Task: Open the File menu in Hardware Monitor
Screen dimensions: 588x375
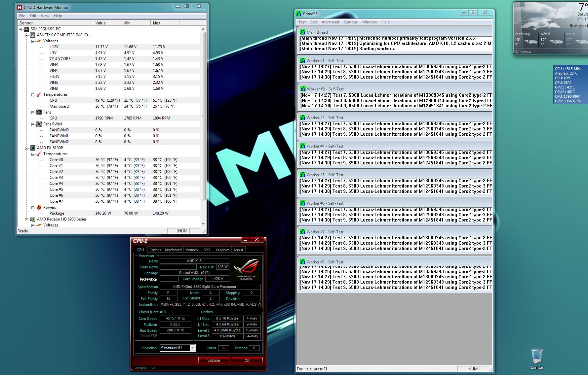Action: [22, 16]
